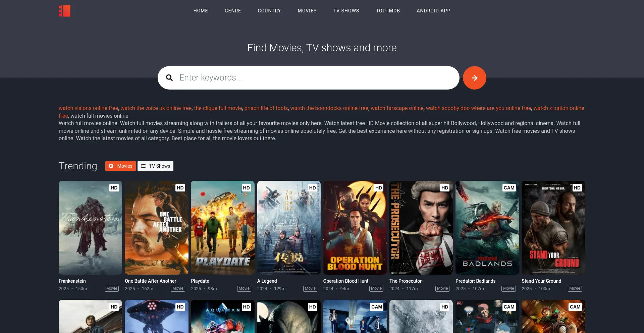Open the TV Shows nav item
The height and width of the screenshot is (333, 644).
pos(346,11)
